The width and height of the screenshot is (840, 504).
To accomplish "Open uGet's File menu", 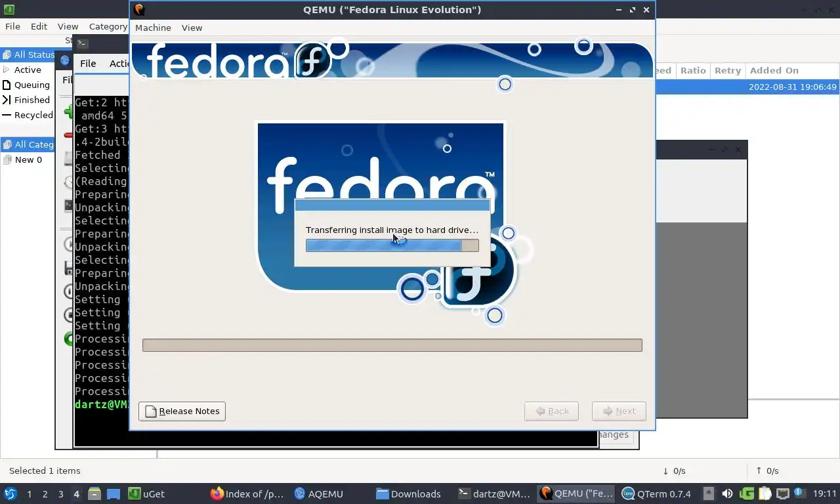I will (x=12, y=26).
